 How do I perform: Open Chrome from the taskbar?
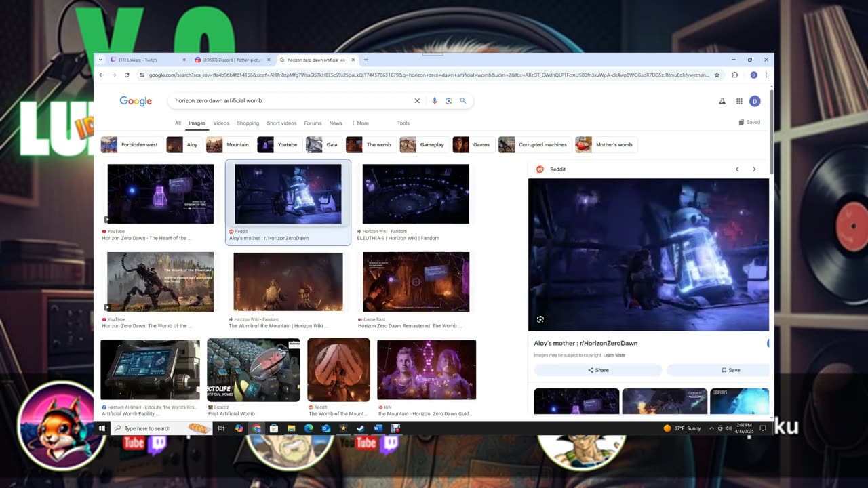(x=256, y=428)
